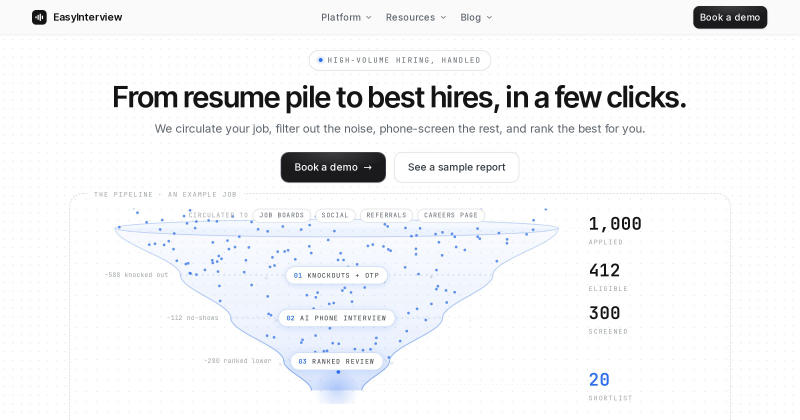800x420 pixels.
Task: Open the Blog dropdown
Action: coord(476,17)
